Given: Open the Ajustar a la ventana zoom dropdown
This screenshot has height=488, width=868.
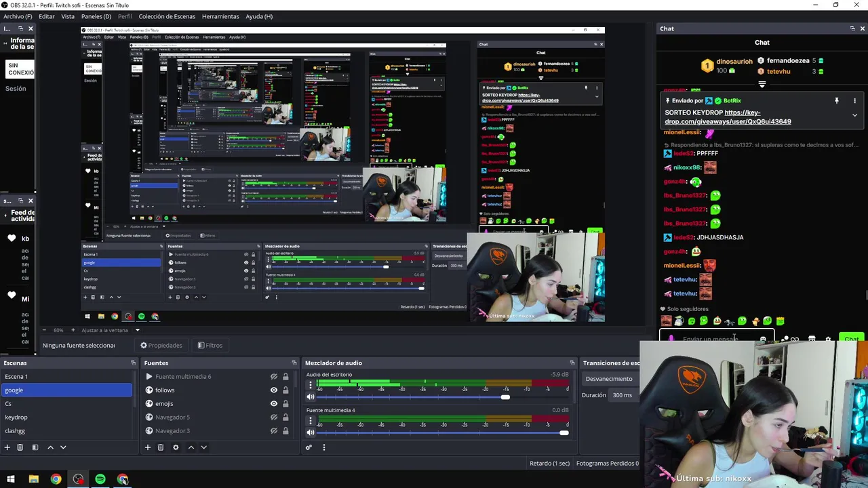Looking at the screenshot, I should tap(137, 330).
